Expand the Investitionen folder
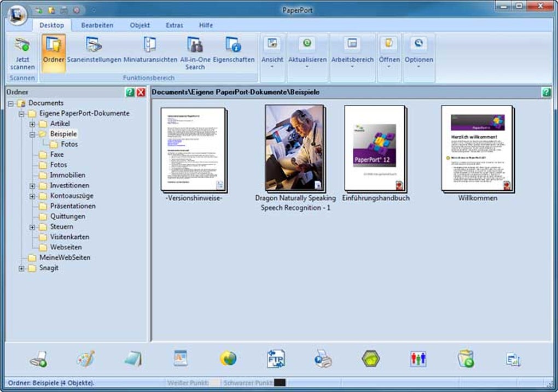This screenshot has height=392, width=558. pos(32,186)
